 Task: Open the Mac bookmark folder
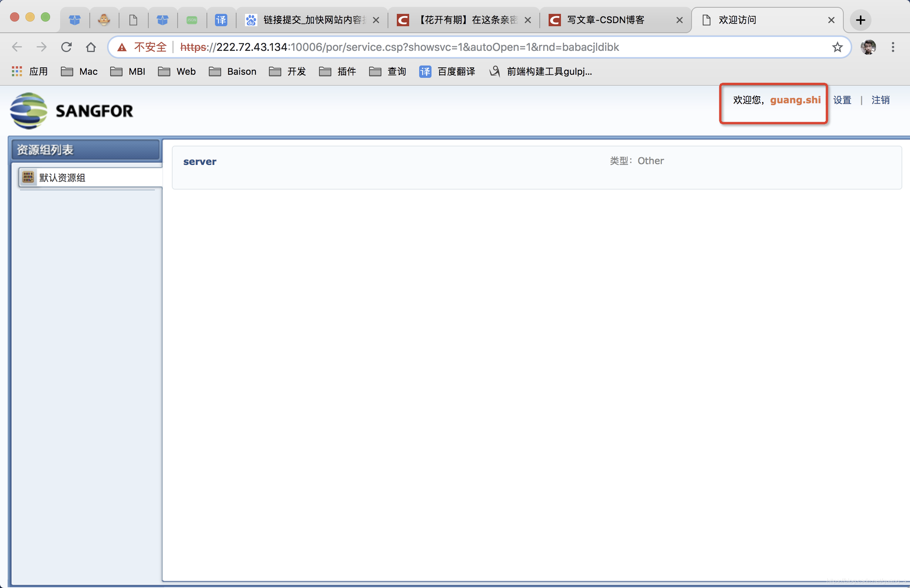point(79,71)
